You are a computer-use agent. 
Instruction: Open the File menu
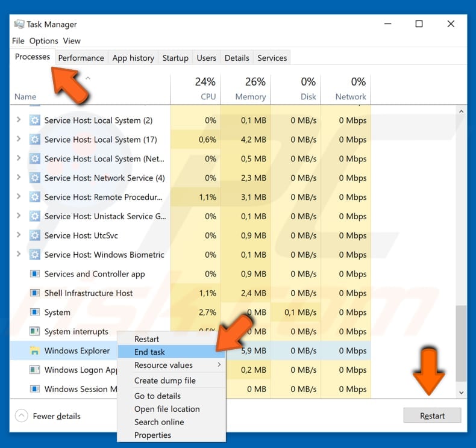[x=18, y=40]
